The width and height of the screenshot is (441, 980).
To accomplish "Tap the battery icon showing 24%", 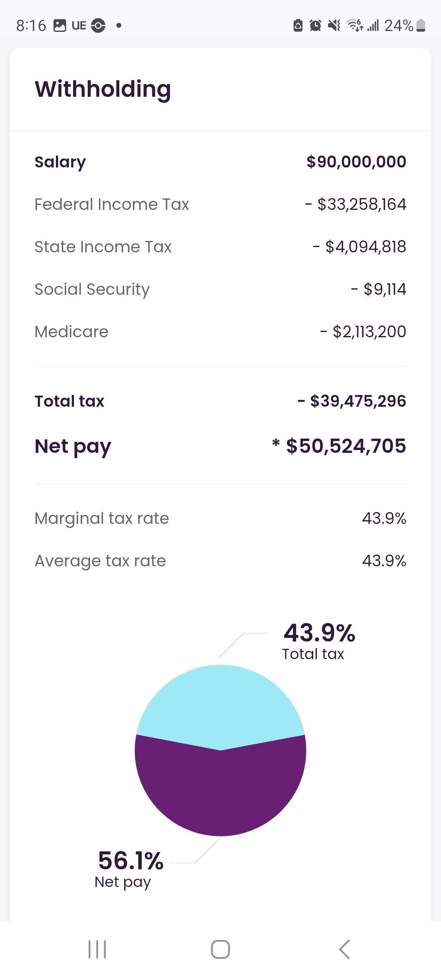I will click(421, 26).
